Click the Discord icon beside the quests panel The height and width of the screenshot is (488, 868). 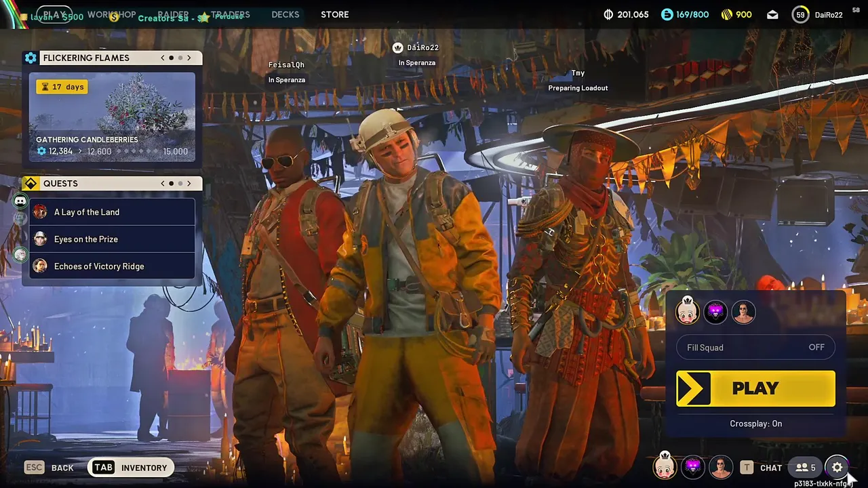click(x=20, y=201)
